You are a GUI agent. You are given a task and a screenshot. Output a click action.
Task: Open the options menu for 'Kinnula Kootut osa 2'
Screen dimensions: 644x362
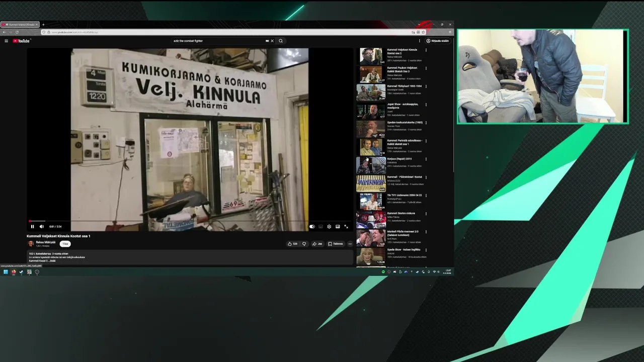(x=426, y=50)
